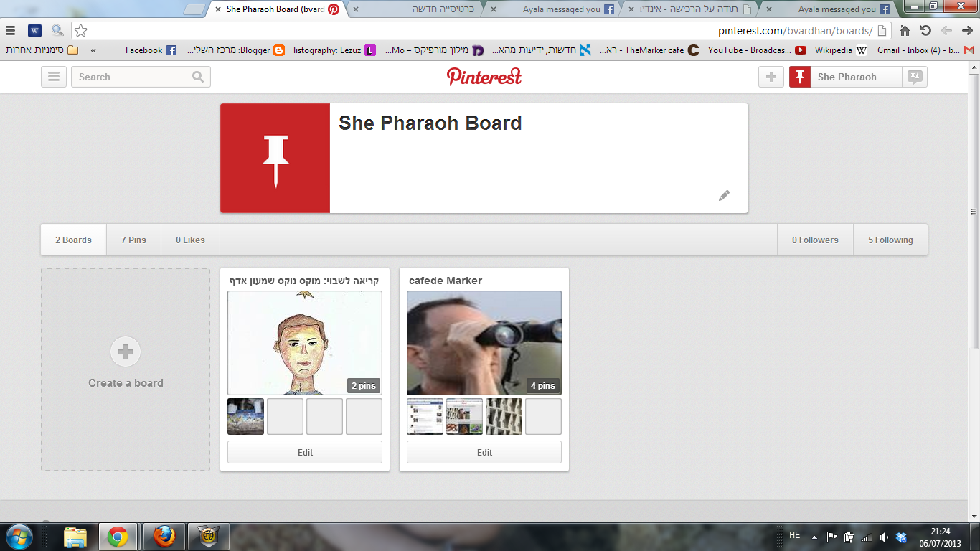Image resolution: width=980 pixels, height=551 pixels.
Task: Reload the page with the refresh icon
Action: (925, 31)
